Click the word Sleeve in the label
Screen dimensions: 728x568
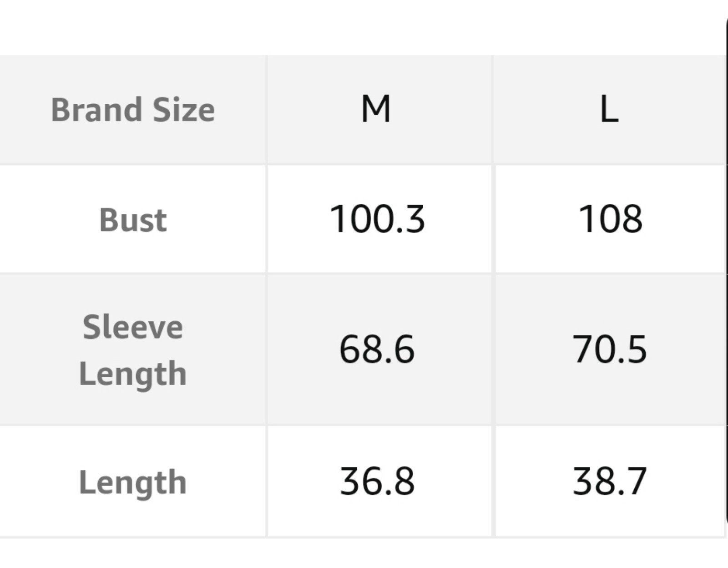point(133,327)
